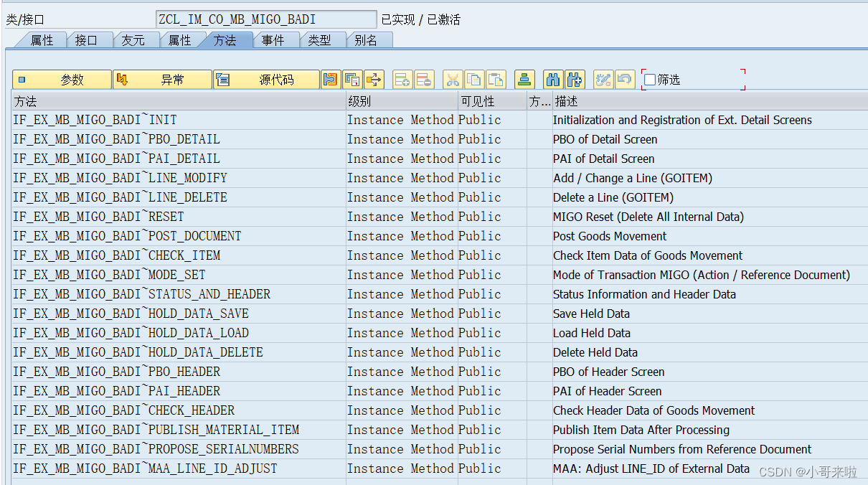Click the binoculars find icon

coord(552,80)
